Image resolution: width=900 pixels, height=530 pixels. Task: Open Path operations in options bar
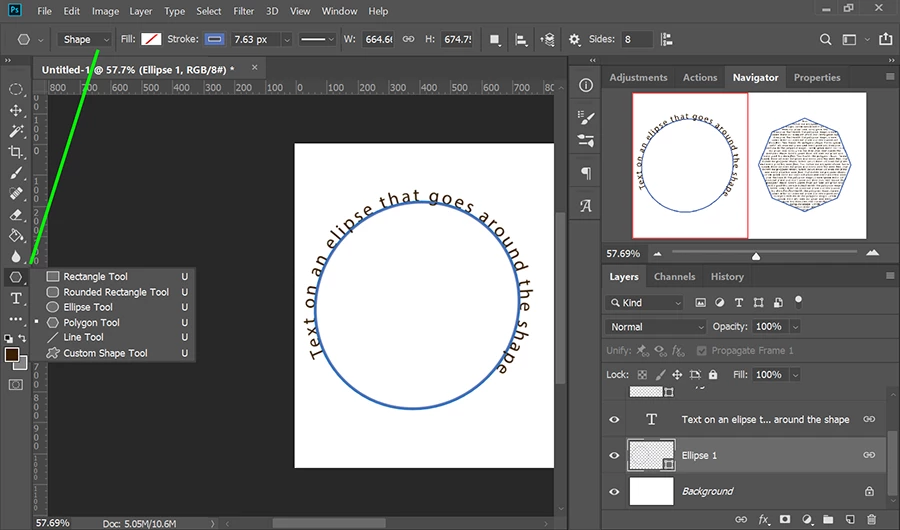494,40
